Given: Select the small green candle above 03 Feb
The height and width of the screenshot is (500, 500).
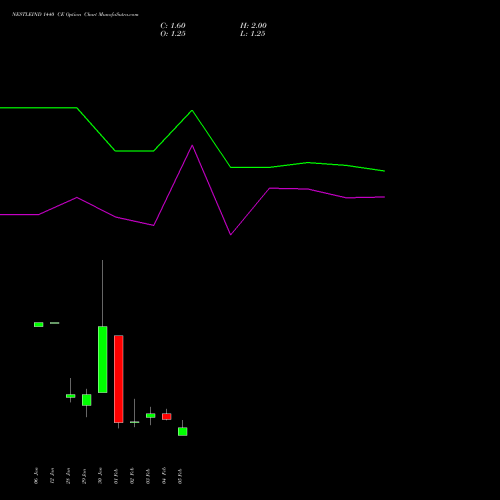Looking at the screenshot, I should (x=151, y=416).
